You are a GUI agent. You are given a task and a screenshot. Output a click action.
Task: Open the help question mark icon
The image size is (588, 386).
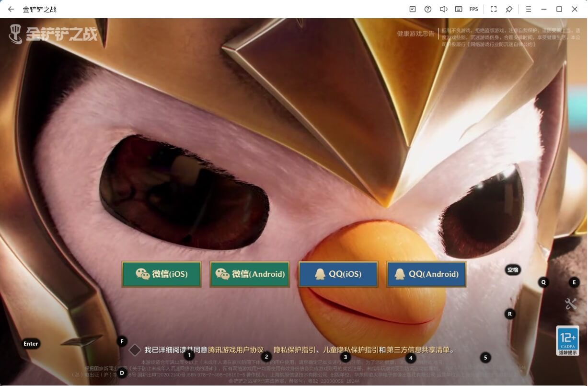click(x=428, y=9)
